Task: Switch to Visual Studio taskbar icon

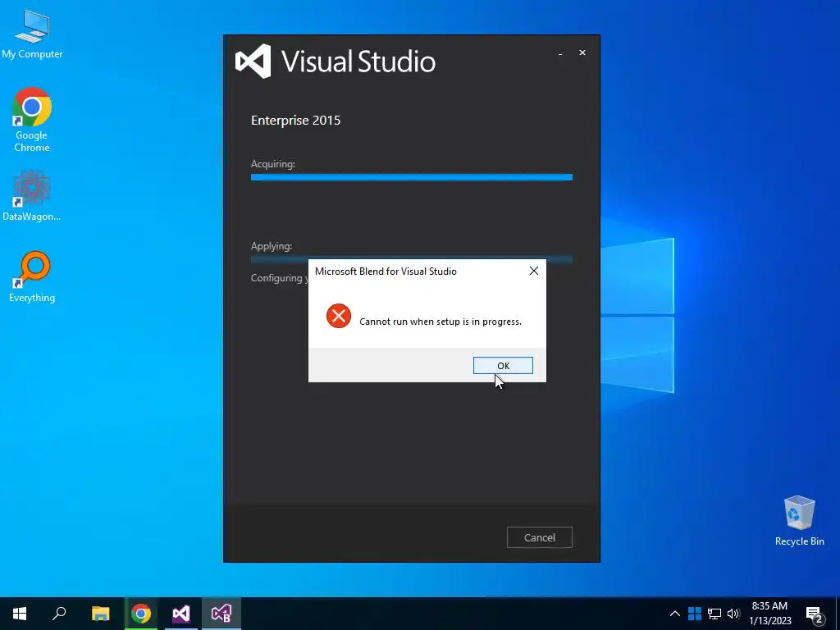Action: [181, 614]
